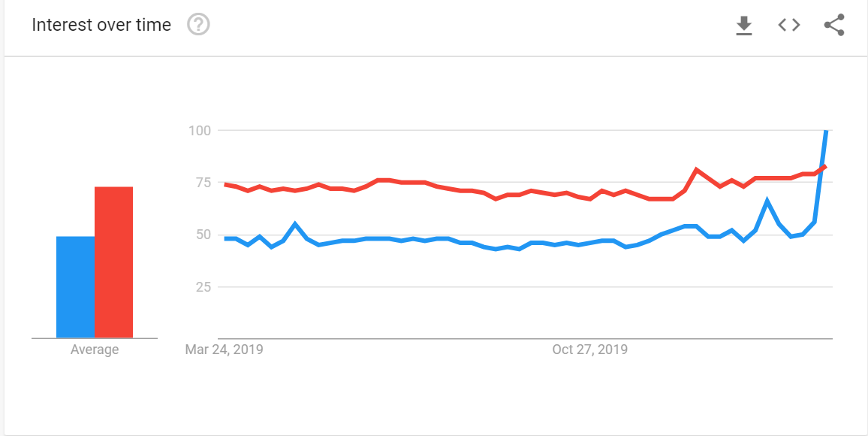This screenshot has width=868, height=436.
Task: Click the 75 y-axis label
Action: [203, 183]
